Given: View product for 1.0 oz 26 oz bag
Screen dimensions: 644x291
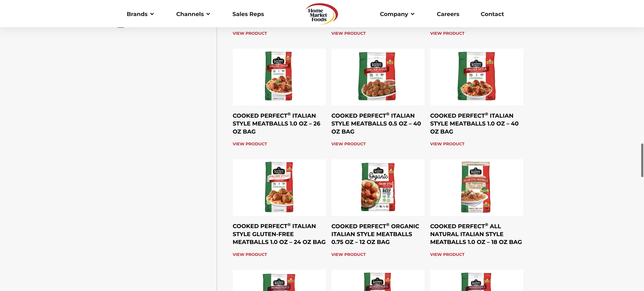Looking at the screenshot, I should (250, 144).
